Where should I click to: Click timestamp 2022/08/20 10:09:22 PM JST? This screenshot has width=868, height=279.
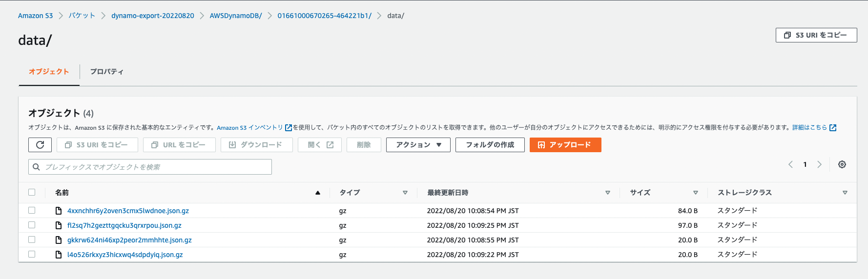point(473,255)
